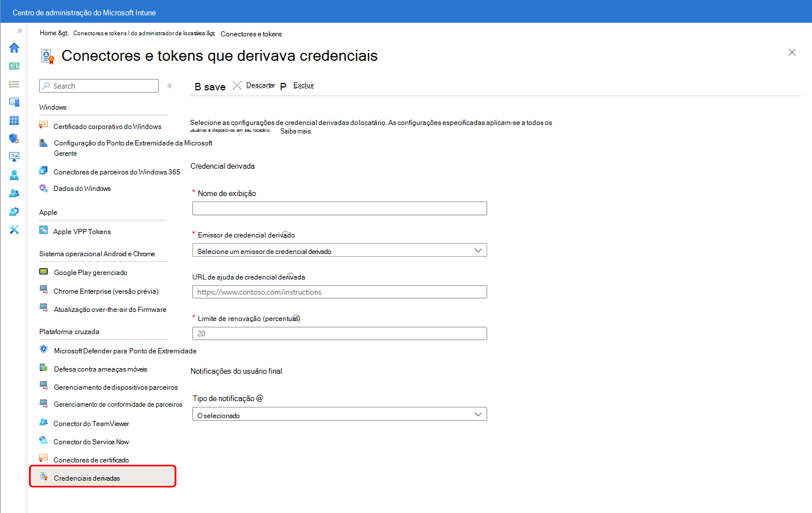Close the Conectores e tokens blade
The height and width of the screenshot is (513, 812).
[x=792, y=52]
